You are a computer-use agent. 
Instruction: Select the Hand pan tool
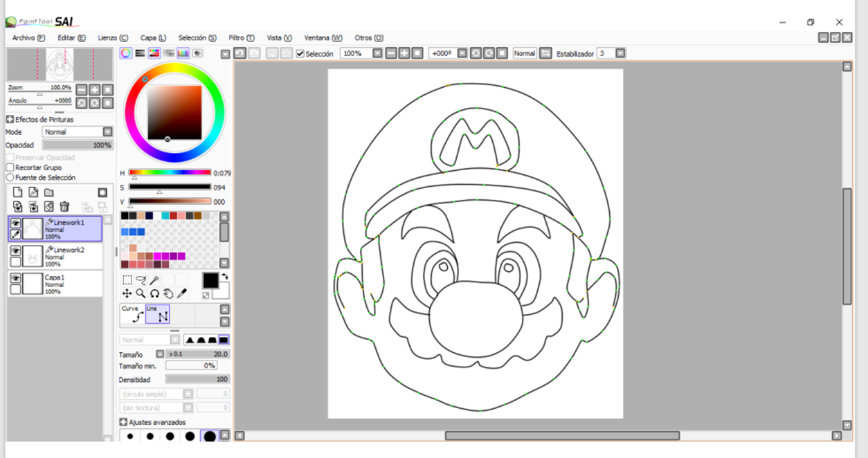pos(168,293)
